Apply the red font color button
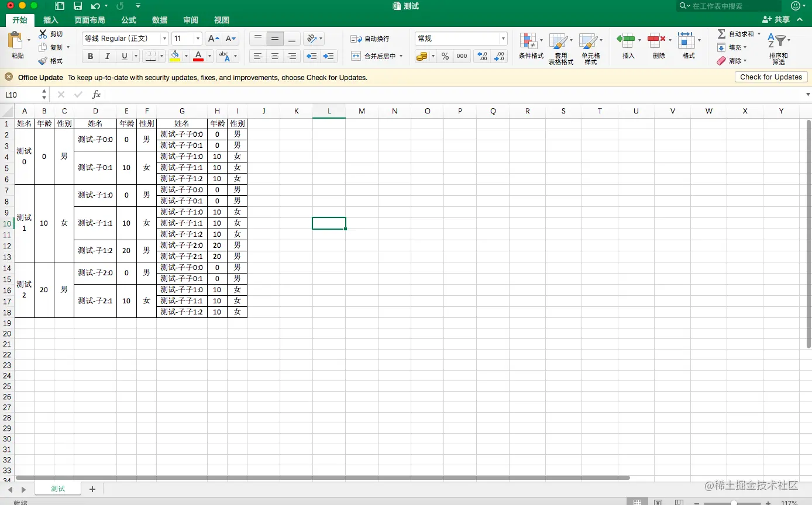The height and width of the screenshot is (505, 812). coord(198,56)
